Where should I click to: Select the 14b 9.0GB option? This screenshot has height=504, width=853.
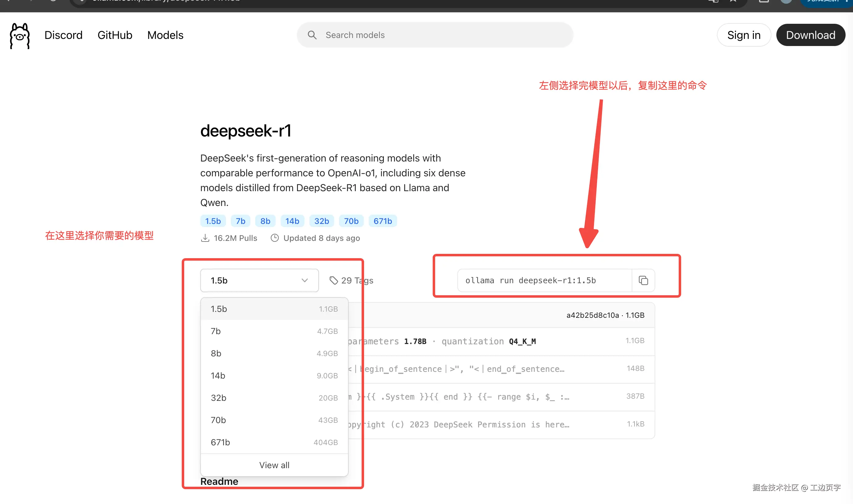coord(274,376)
